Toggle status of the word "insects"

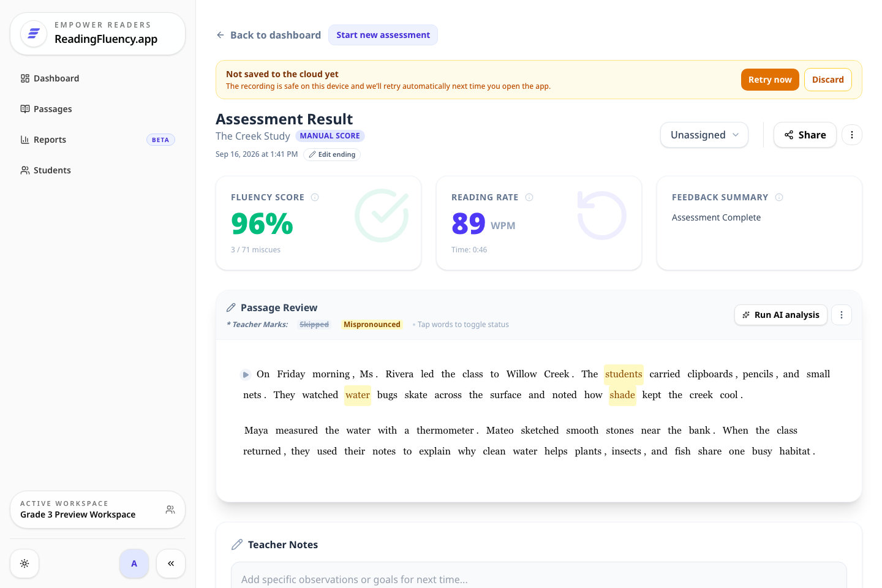626,451
